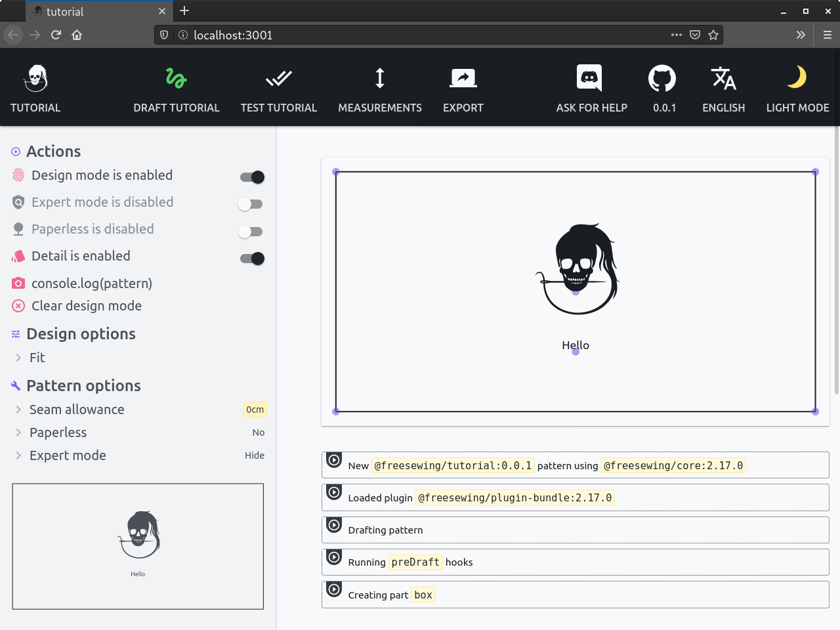840x630 pixels.
Task: Click the GitHub octocat icon
Action: (662, 79)
